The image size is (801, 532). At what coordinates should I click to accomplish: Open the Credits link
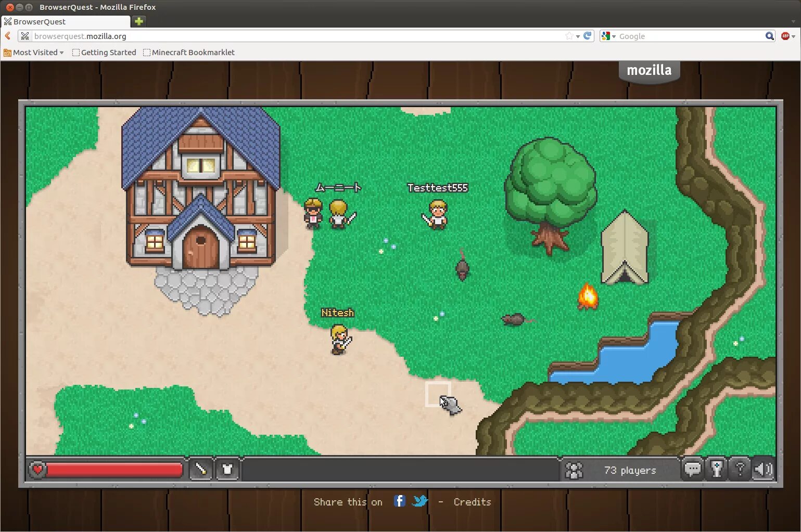pyautogui.click(x=472, y=502)
